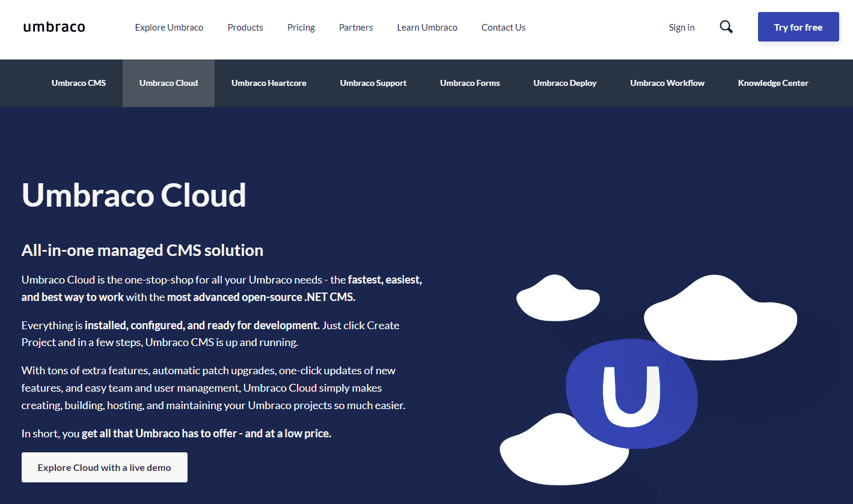
Task: Click the Try for free button
Action: coord(798,27)
